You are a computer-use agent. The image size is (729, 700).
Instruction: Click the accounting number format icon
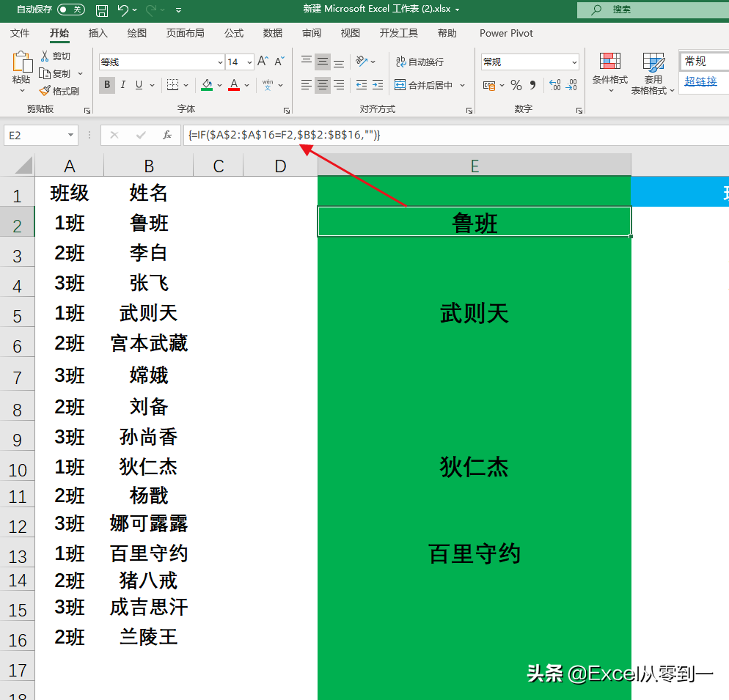489,86
